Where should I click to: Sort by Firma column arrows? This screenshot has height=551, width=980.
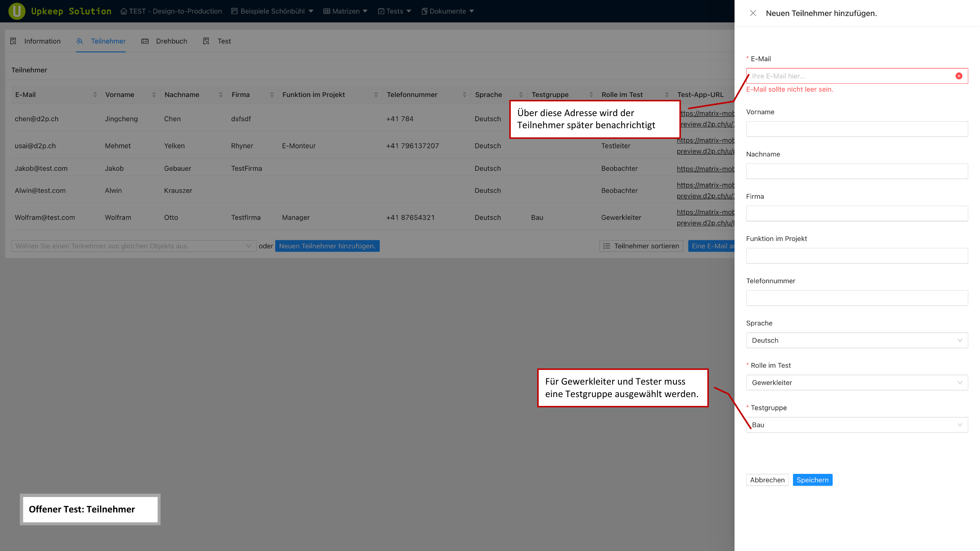tap(272, 95)
